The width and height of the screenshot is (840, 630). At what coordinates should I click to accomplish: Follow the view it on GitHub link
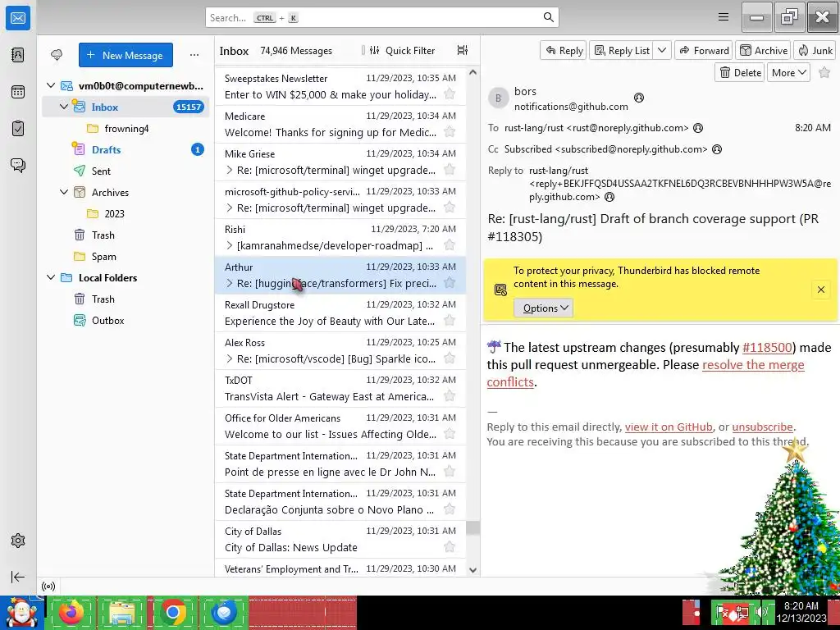pyautogui.click(x=669, y=427)
